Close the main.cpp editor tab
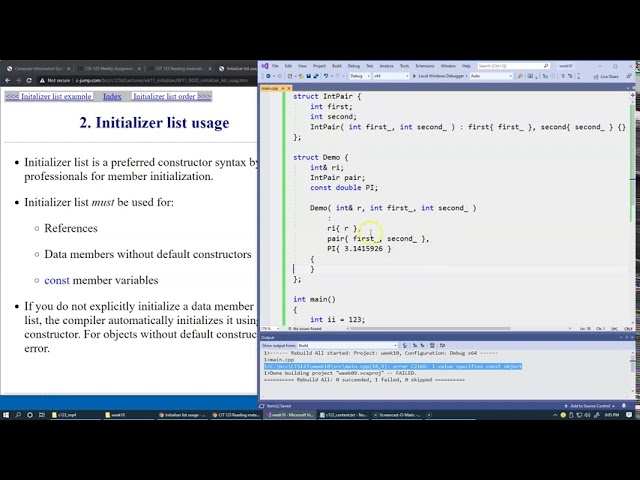 tap(289, 88)
